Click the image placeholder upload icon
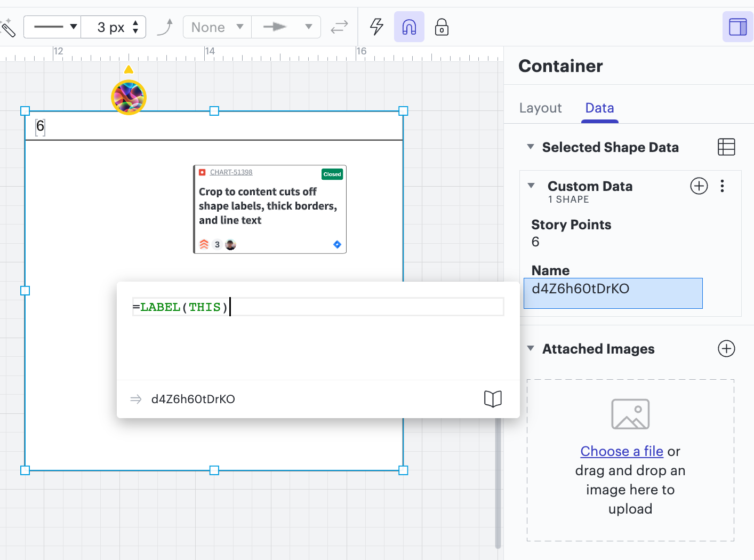The width and height of the screenshot is (754, 560). [630, 414]
